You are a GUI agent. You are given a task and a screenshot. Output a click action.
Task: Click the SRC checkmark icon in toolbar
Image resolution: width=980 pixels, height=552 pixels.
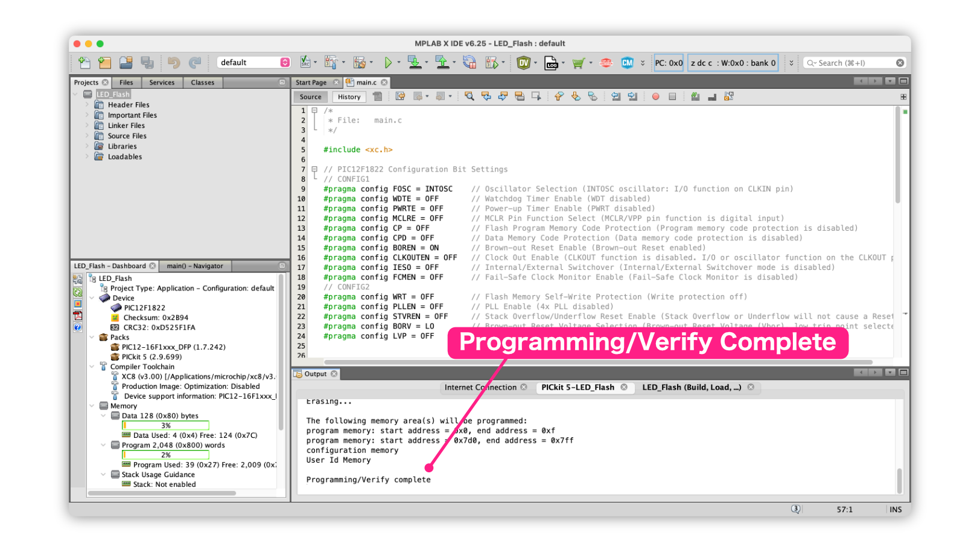(x=305, y=62)
